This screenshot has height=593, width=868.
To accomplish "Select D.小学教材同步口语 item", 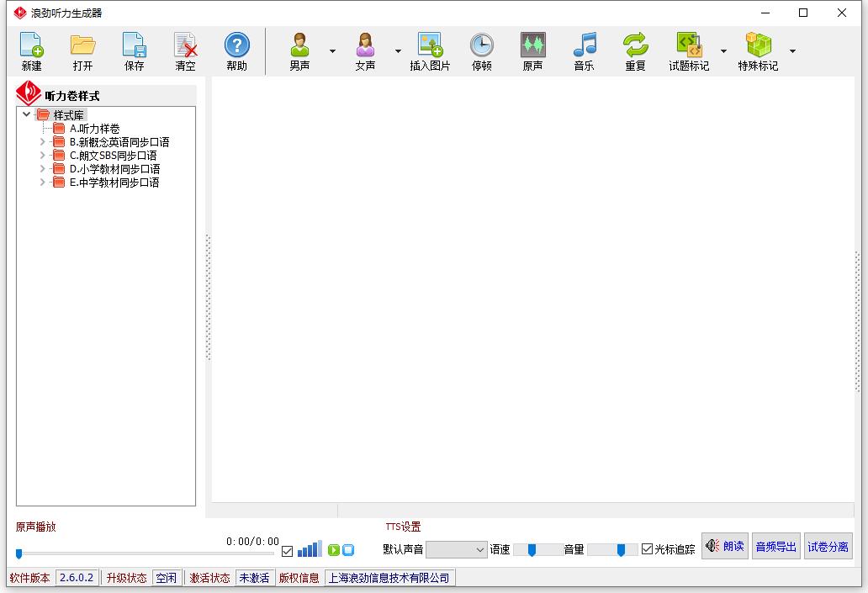I will (x=114, y=168).
